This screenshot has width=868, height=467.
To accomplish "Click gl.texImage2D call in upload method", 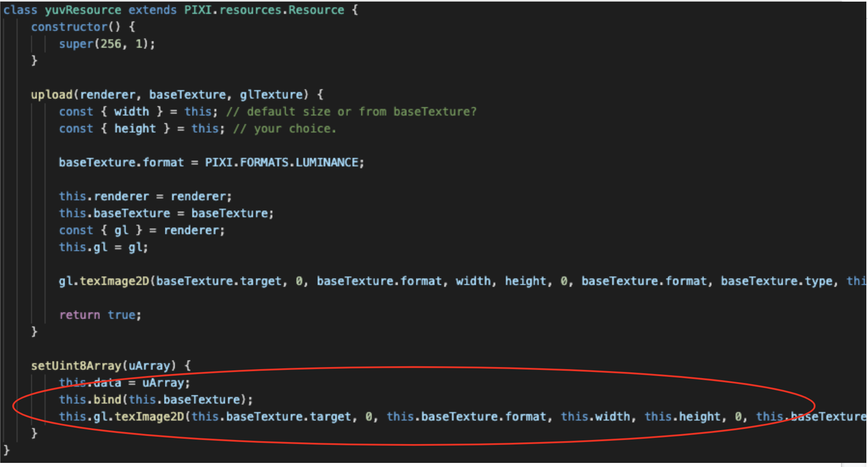I will click(104, 281).
